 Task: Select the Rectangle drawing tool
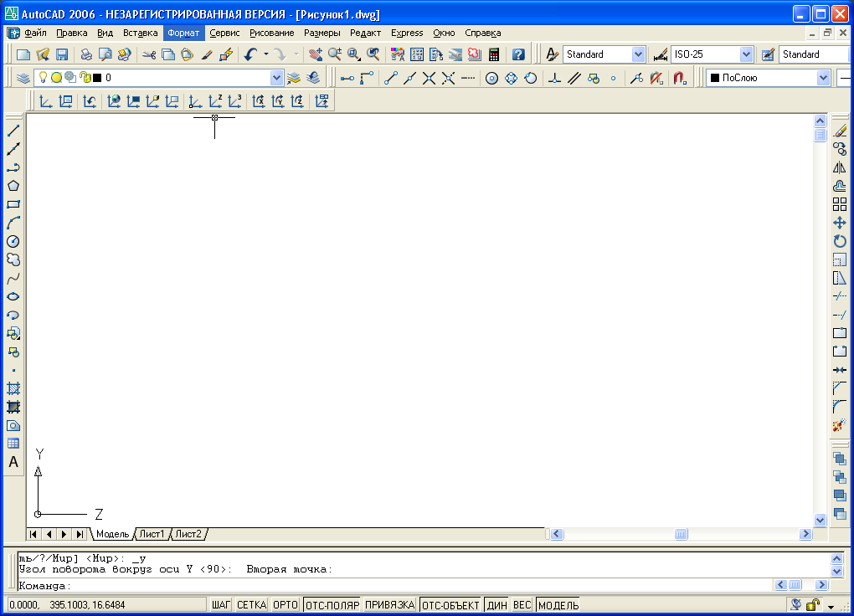tap(13, 204)
